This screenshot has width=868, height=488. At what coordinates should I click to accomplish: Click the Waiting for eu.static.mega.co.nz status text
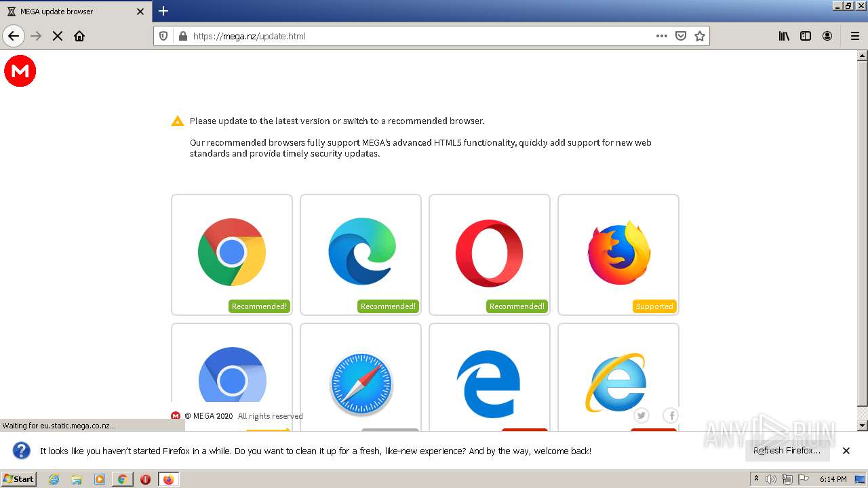pos(59,426)
